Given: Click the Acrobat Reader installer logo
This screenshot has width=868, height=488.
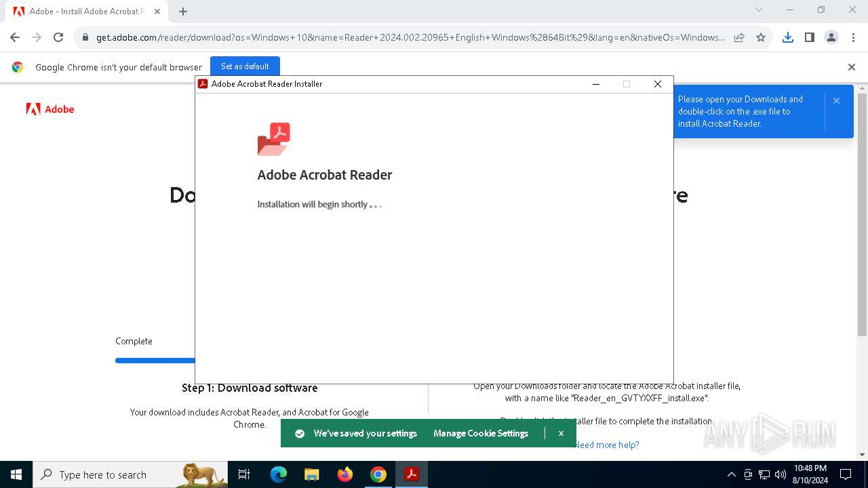Looking at the screenshot, I should tap(274, 139).
